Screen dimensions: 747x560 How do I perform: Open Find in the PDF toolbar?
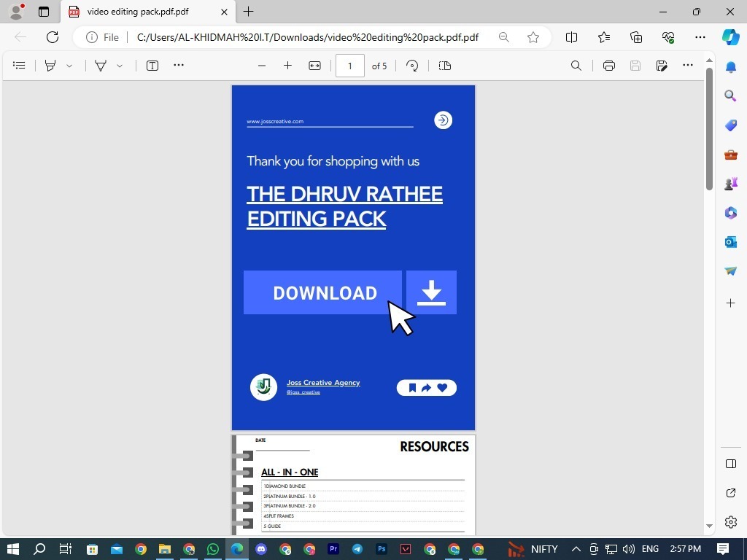coord(576,66)
